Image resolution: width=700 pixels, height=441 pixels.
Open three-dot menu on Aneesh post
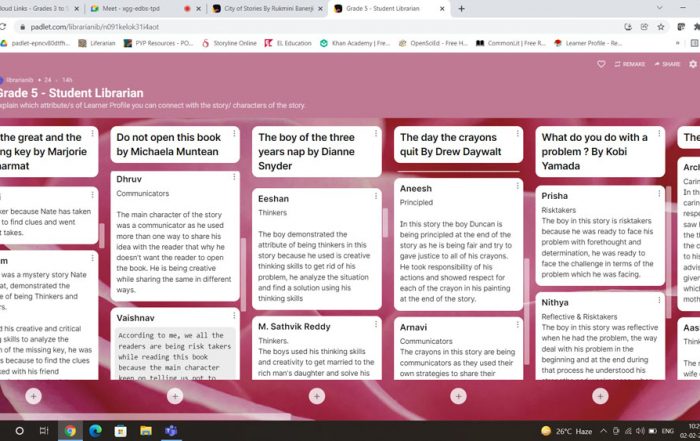[517, 186]
